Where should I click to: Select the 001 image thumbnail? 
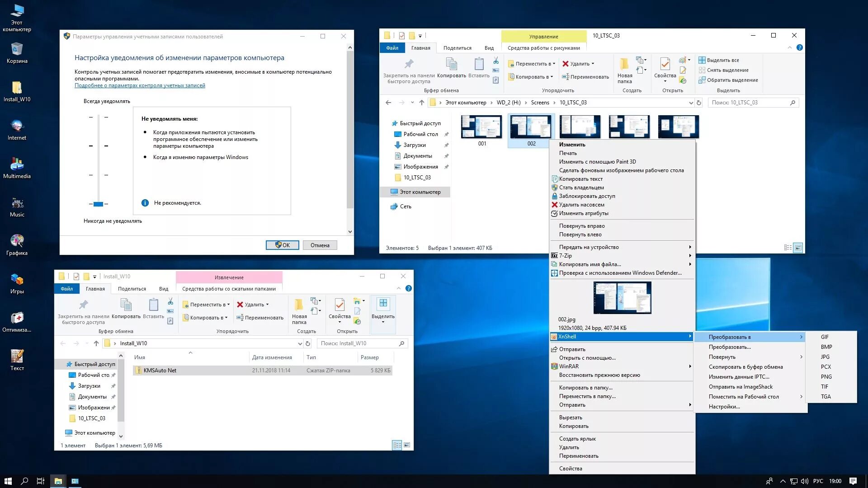[x=481, y=127]
